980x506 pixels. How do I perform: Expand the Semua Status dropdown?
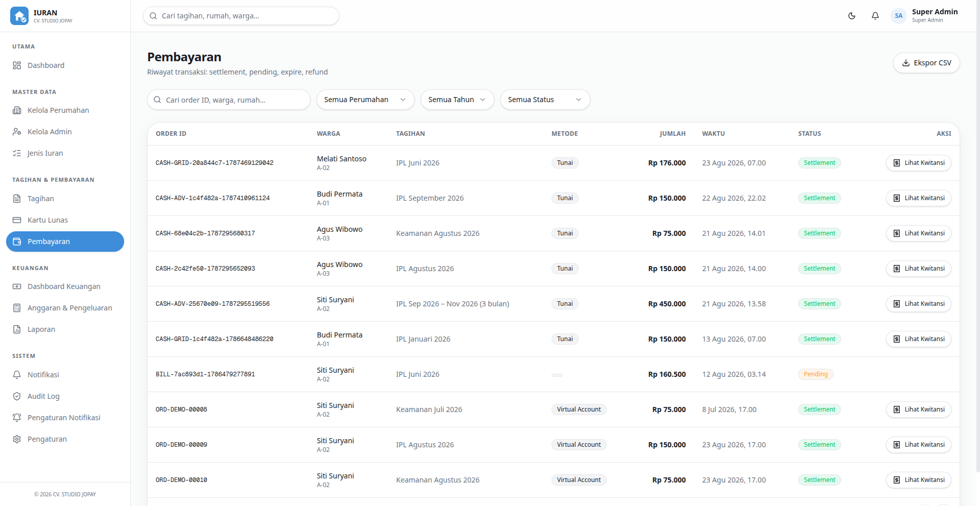[545, 100]
